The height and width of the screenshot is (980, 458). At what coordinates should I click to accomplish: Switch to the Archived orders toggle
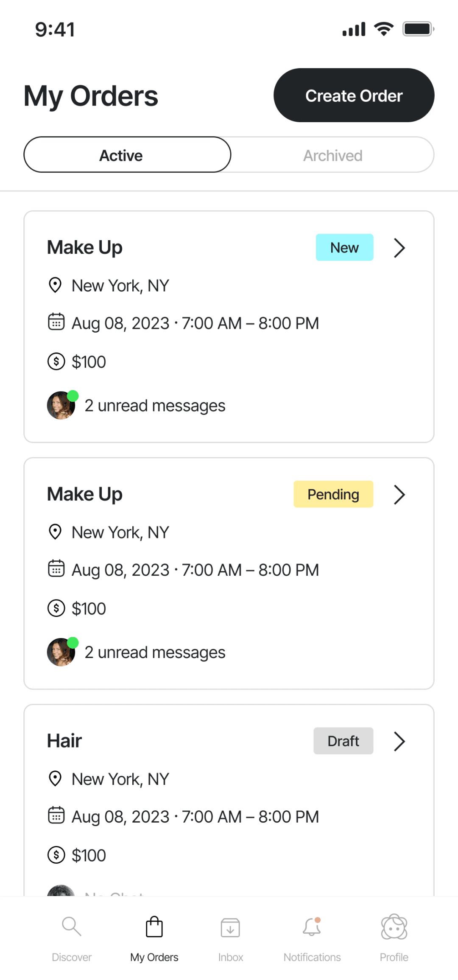332,155
